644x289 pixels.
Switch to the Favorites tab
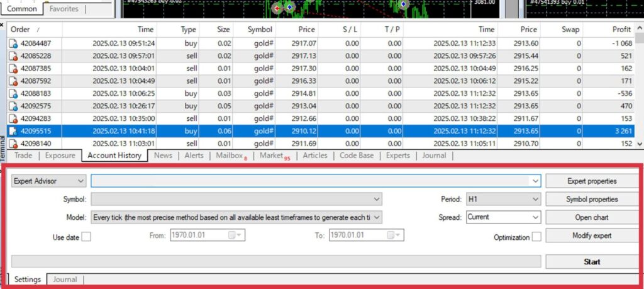point(64,9)
